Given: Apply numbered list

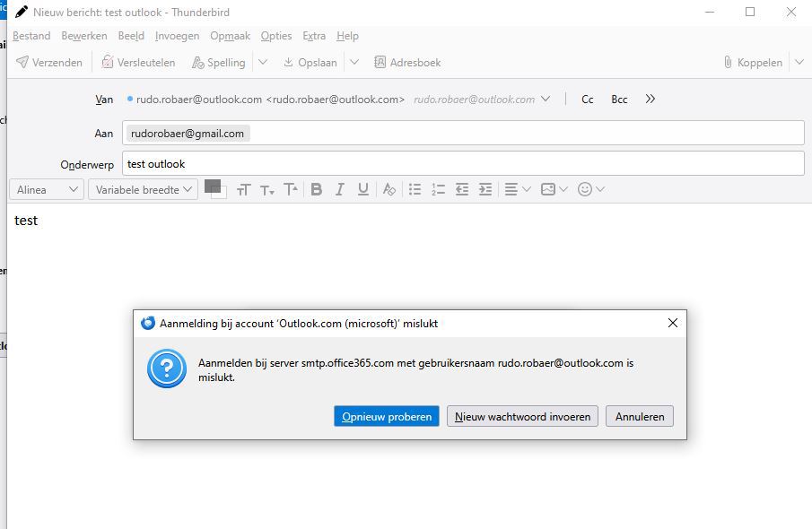Looking at the screenshot, I should click(438, 190).
